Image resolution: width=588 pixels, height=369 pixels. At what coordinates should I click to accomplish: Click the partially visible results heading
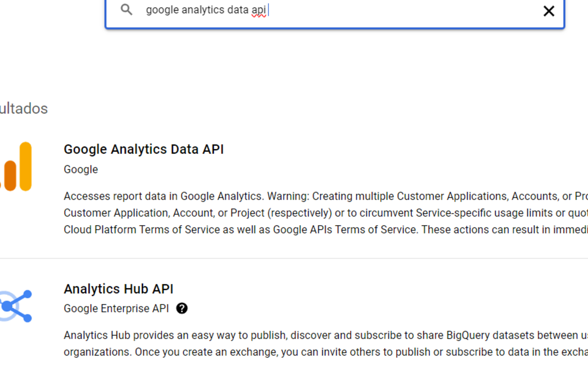pyautogui.click(x=24, y=108)
